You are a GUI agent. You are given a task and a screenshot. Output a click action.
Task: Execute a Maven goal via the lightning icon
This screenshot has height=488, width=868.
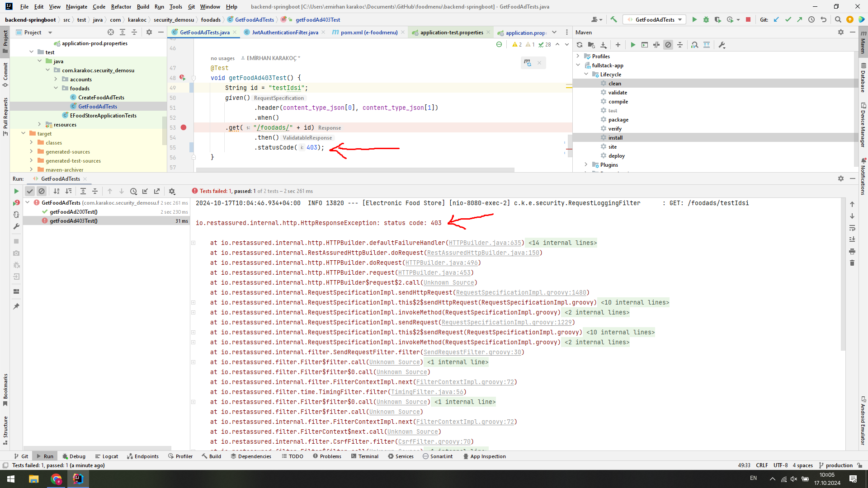point(633,45)
